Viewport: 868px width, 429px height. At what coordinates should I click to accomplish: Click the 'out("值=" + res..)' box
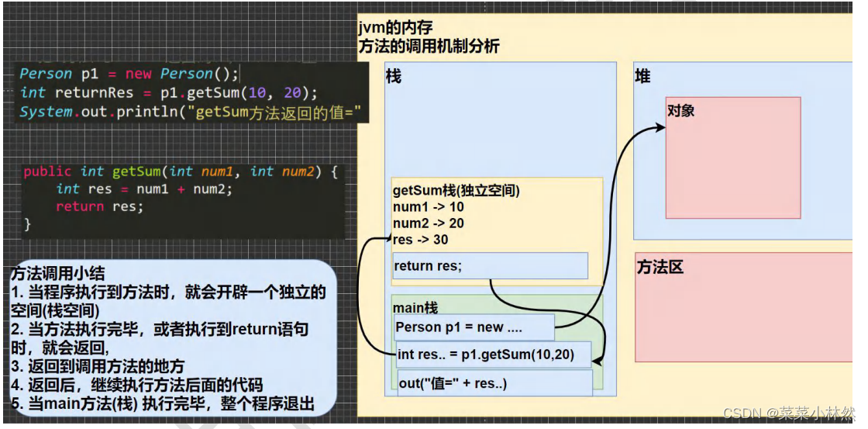click(x=495, y=383)
